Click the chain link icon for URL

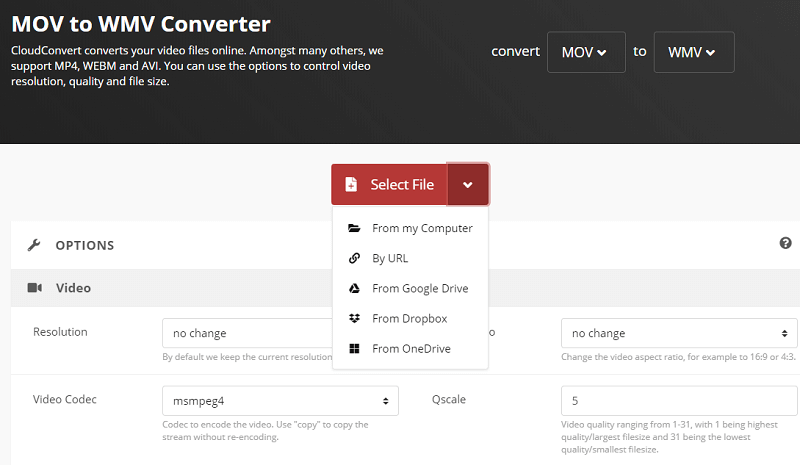point(354,258)
